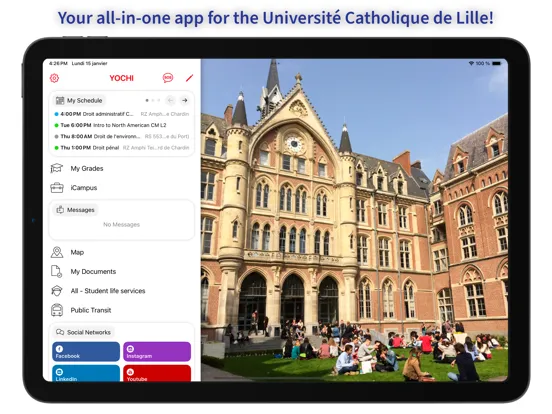Open the Youtube social tile

point(157,373)
